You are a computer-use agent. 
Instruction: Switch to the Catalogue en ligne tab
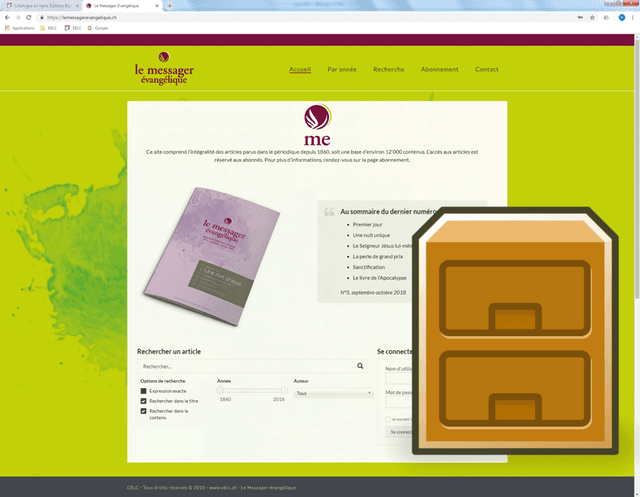click(x=42, y=6)
